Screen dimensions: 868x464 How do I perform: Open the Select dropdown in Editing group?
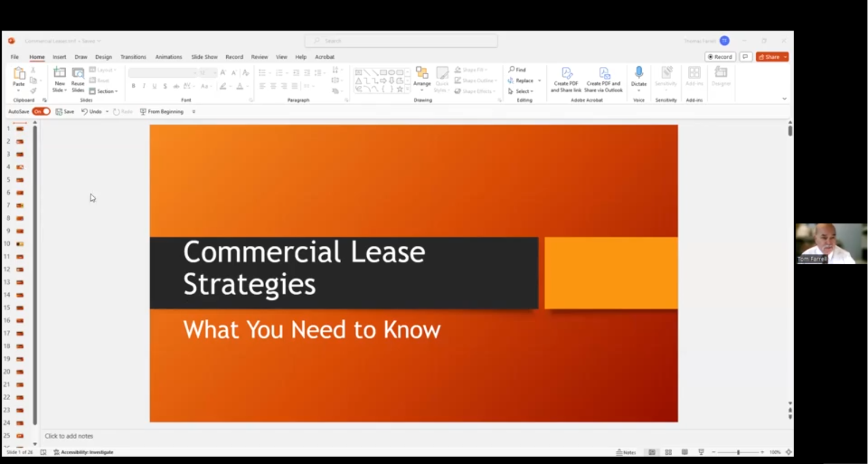521,91
